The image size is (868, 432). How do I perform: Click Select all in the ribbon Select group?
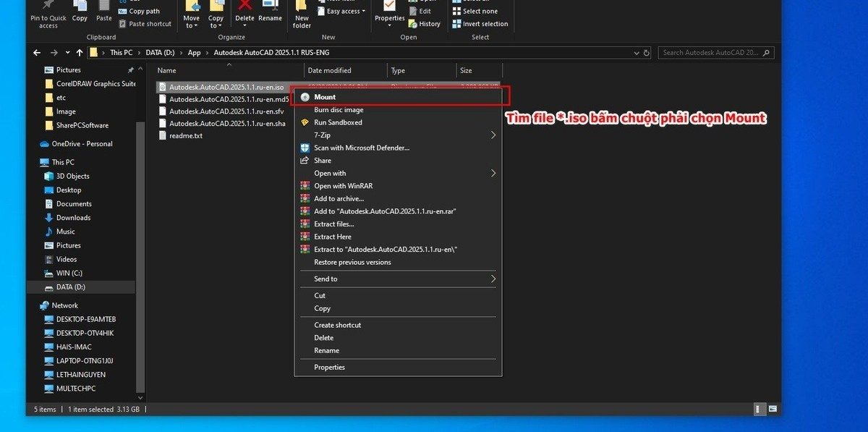coord(478,1)
